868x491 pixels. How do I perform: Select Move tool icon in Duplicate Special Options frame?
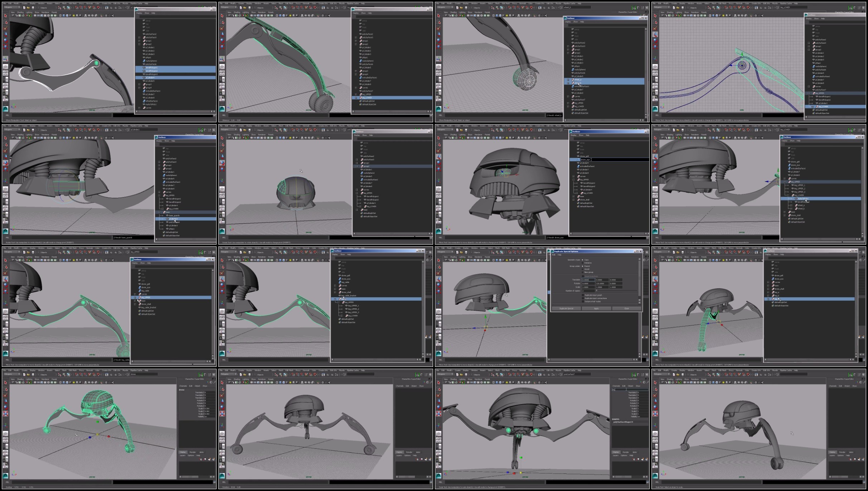tap(438, 279)
